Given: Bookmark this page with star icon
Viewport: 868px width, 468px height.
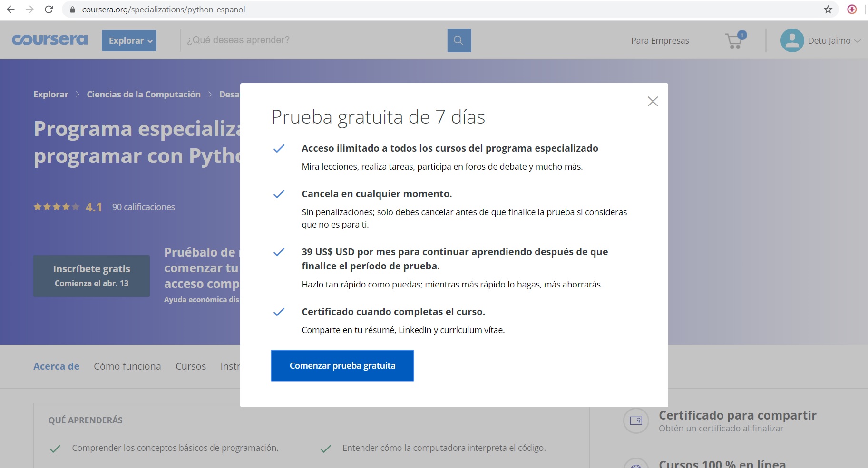Looking at the screenshot, I should [x=828, y=9].
